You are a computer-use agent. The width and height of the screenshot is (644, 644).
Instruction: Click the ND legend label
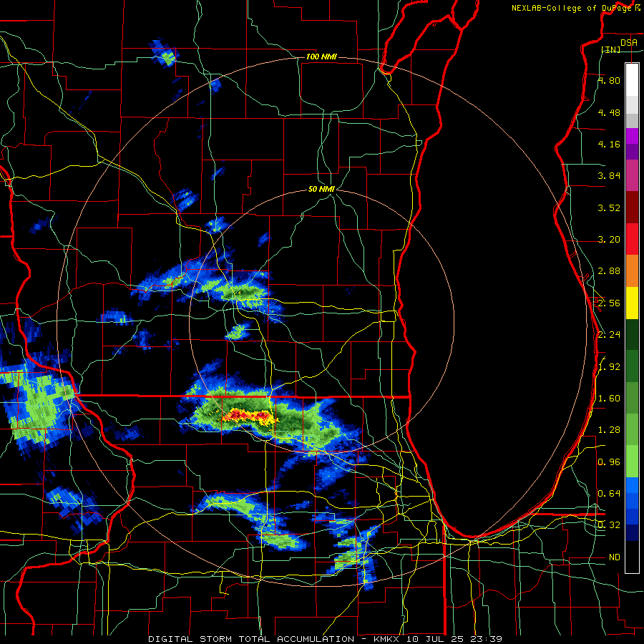(615, 557)
